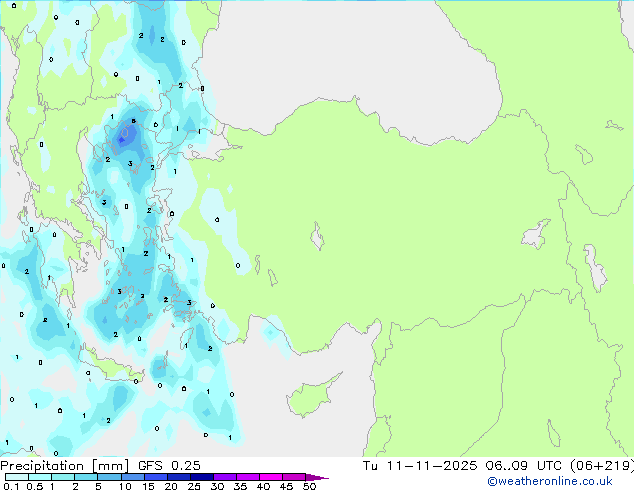Select the 5–10 mm legend swatch
The width and height of the screenshot is (634, 490).
109,477
